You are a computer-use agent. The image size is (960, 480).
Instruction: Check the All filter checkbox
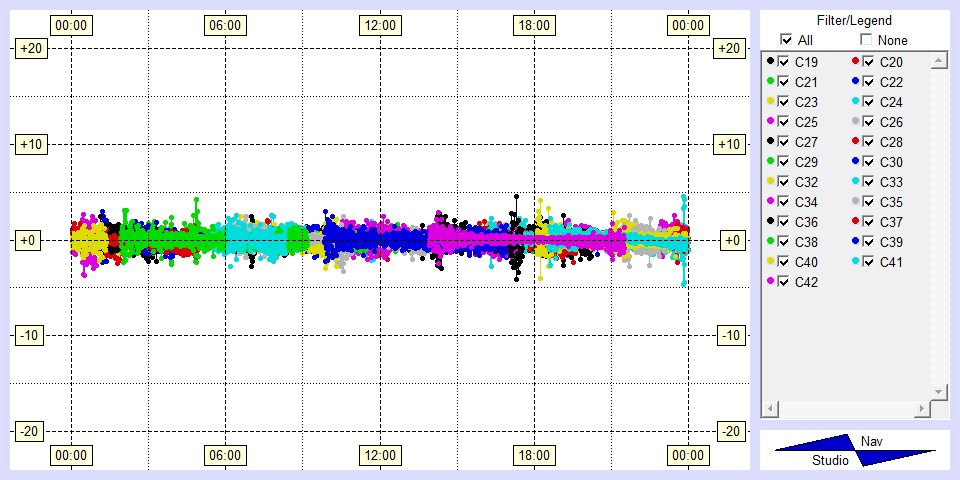[786, 40]
